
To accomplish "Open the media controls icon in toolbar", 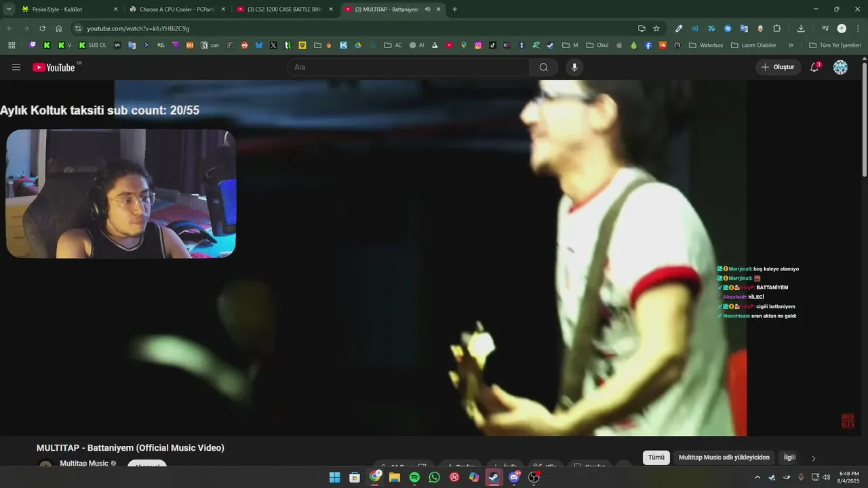I will point(825,28).
